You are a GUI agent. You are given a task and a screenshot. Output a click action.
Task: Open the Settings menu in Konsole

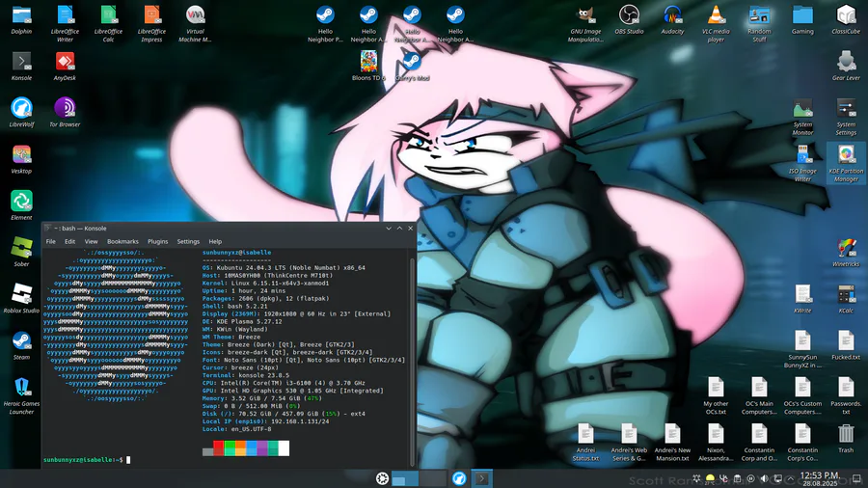point(188,241)
